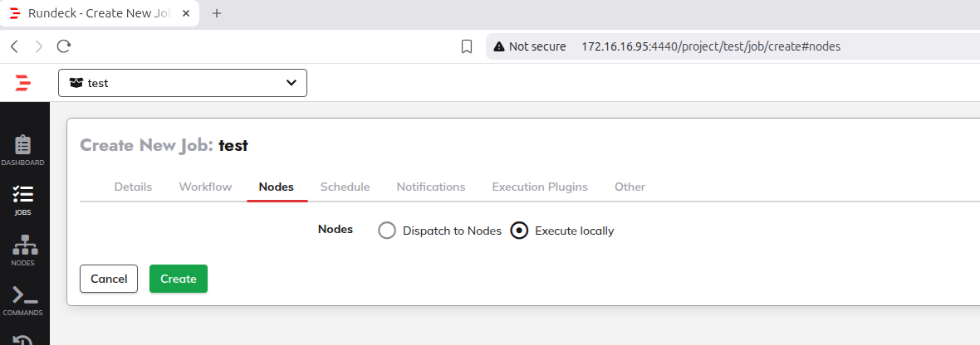Open the Execution Plugins tab

point(540,187)
